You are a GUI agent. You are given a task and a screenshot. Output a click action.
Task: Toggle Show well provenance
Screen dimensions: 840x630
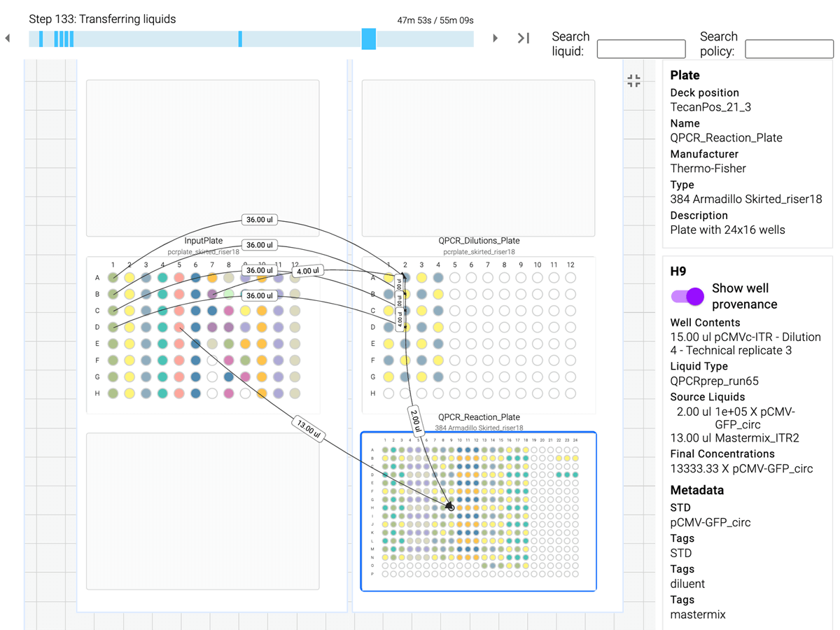687,296
